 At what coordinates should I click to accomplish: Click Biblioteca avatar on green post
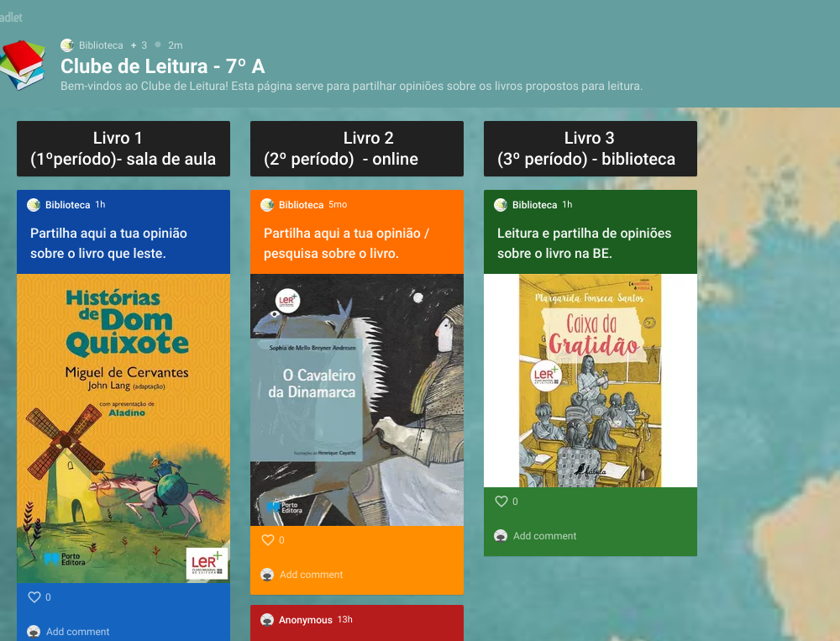tap(501, 205)
